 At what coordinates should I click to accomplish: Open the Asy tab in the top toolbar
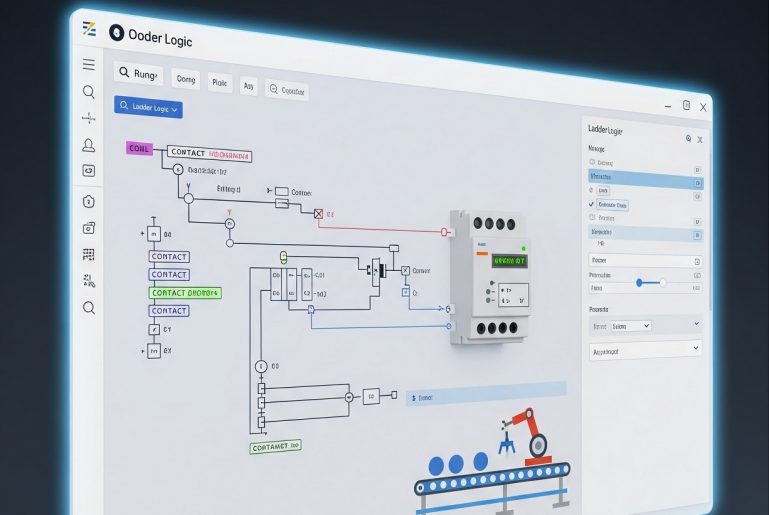tap(249, 86)
